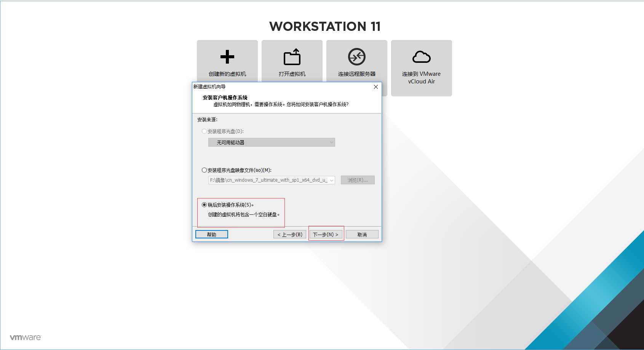Viewport: 644px width, 350px height.
Task: Cancel the wizard with 取消 button
Action: tap(362, 234)
